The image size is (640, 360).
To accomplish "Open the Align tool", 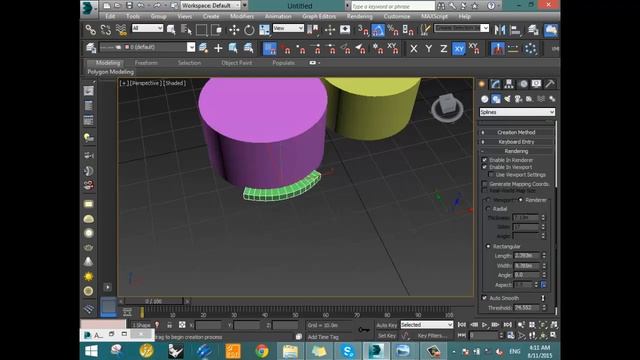I will 516,29.
